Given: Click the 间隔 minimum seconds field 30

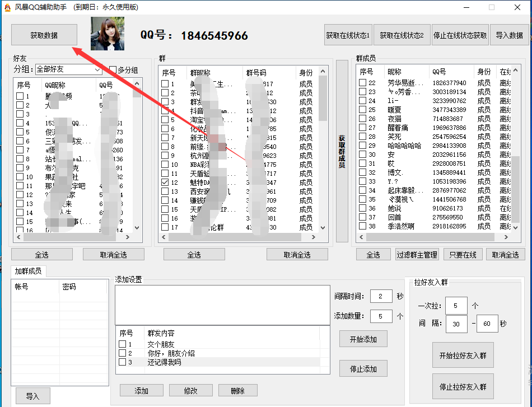Looking at the screenshot, I should (456, 324).
